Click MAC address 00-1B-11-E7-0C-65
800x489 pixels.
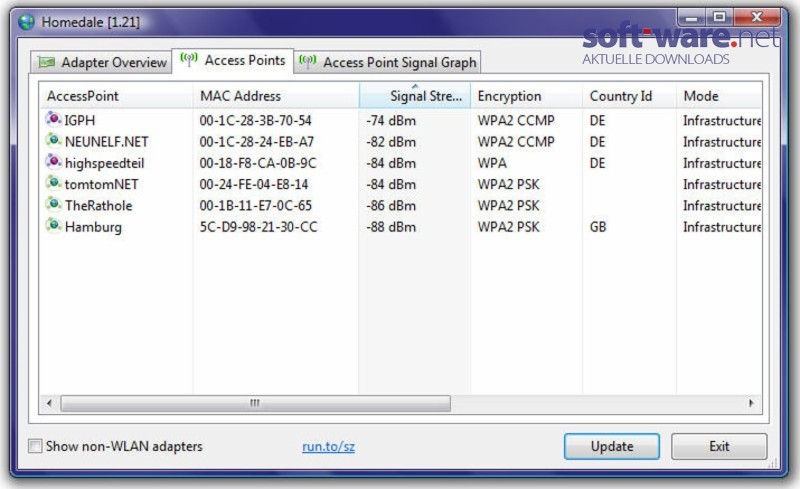[x=255, y=205]
